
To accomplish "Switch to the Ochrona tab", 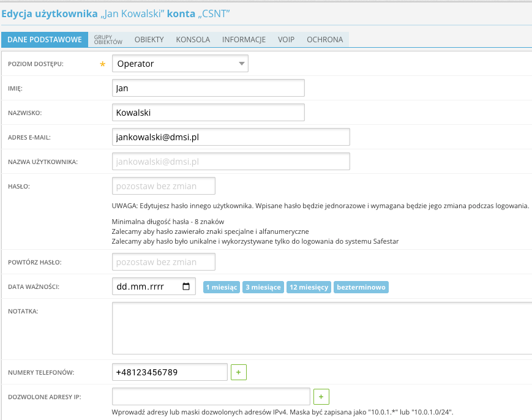I will pos(324,40).
